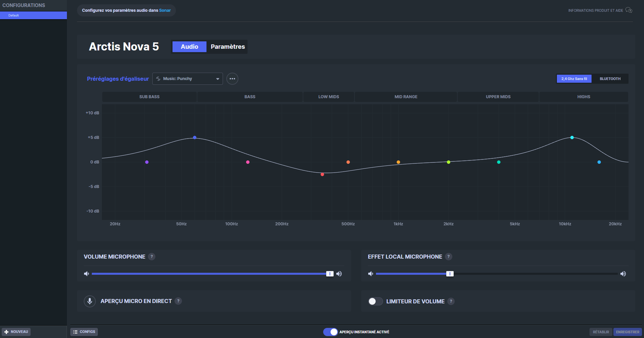Open the product information and help icon

click(629, 10)
